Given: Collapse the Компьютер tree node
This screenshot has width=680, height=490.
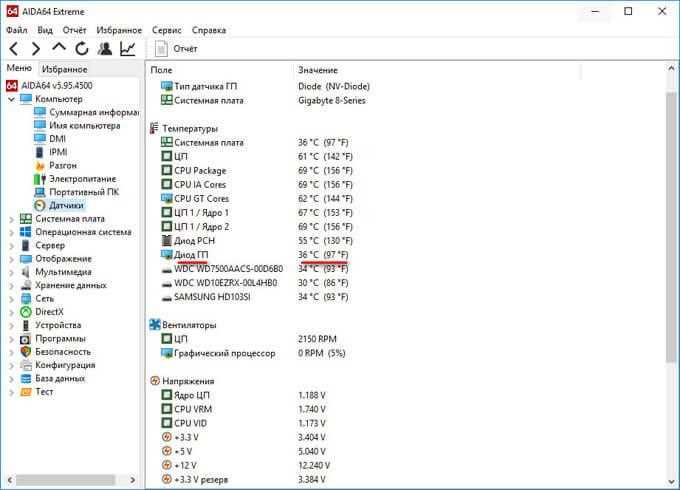Looking at the screenshot, I should [11, 99].
